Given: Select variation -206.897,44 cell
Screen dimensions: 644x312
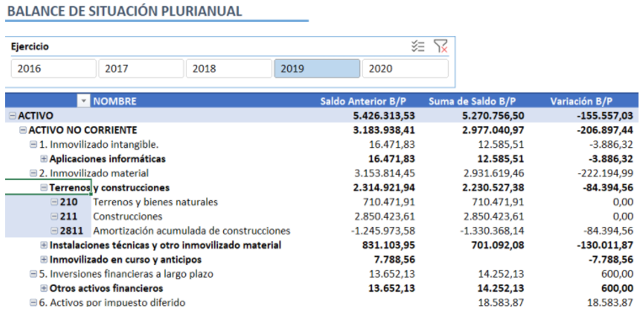Looking at the screenshot, I should 604,130.
